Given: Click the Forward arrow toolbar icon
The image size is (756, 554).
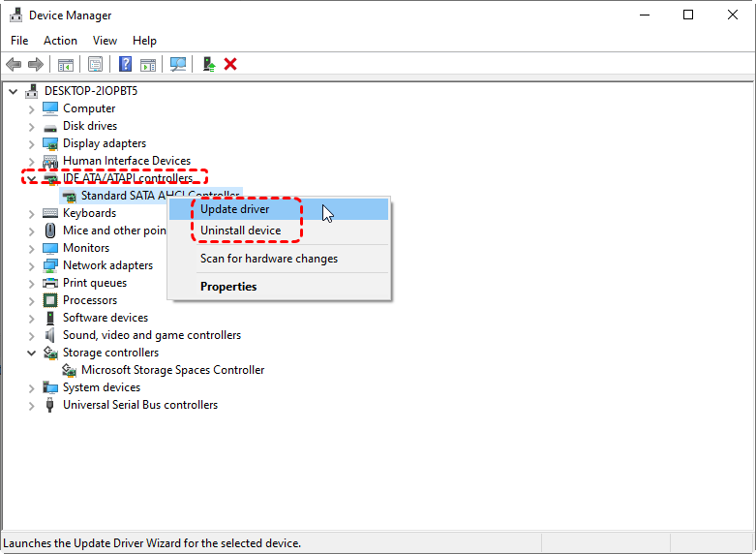Looking at the screenshot, I should [x=36, y=64].
